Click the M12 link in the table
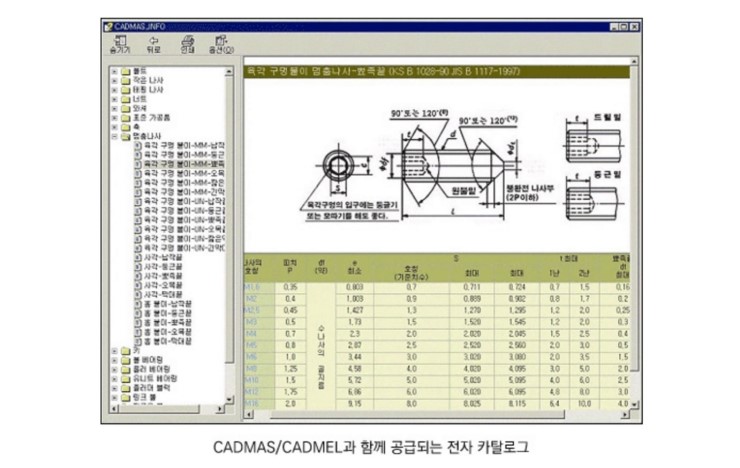The image size is (740, 468). point(252,392)
